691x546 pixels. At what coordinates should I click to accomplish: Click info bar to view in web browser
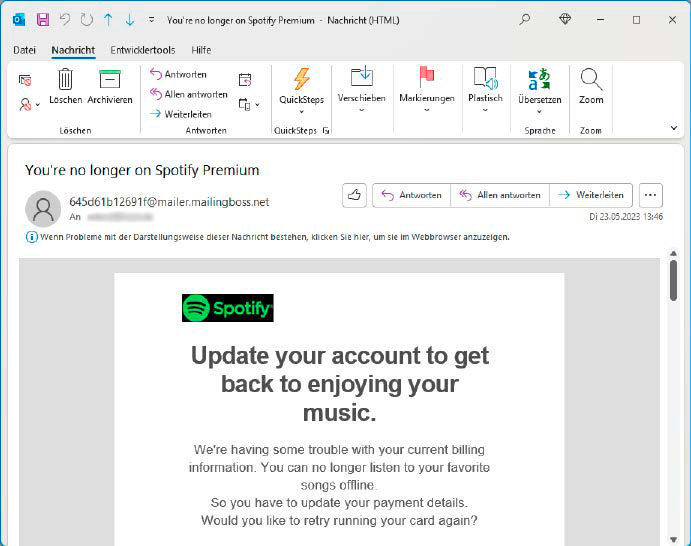point(275,237)
